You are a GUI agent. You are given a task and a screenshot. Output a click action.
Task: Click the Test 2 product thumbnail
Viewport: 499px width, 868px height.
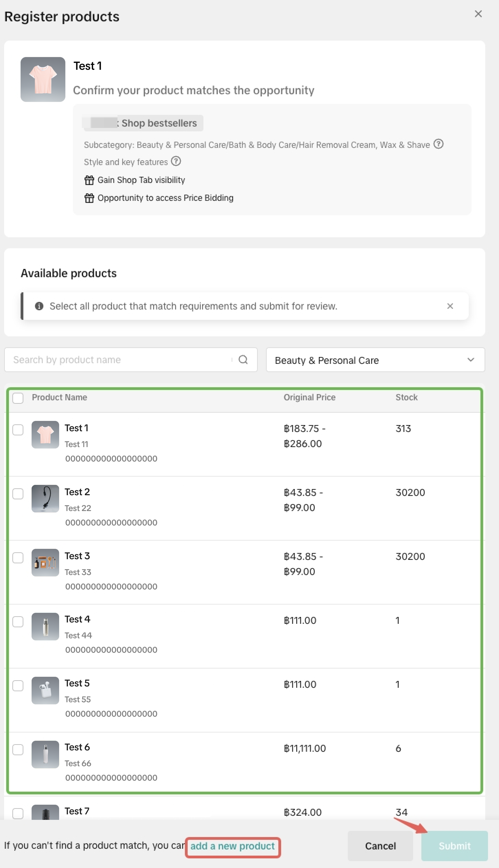pyautogui.click(x=45, y=499)
